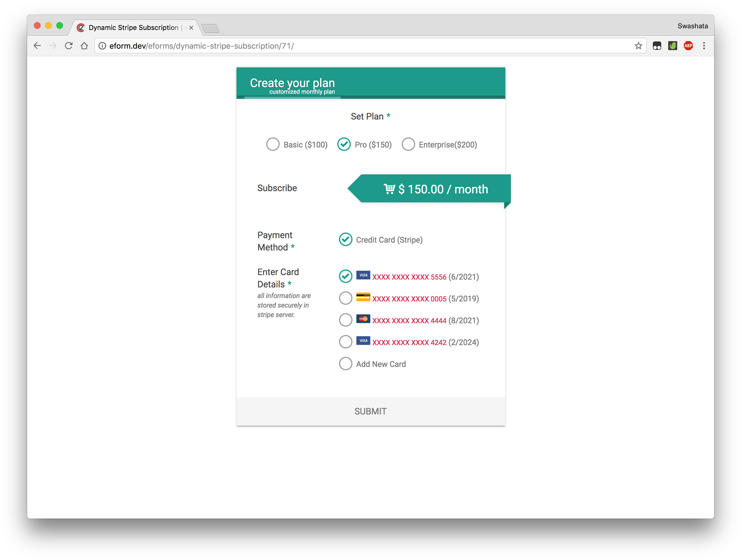Select the Basic ($100) plan radio

point(273,144)
